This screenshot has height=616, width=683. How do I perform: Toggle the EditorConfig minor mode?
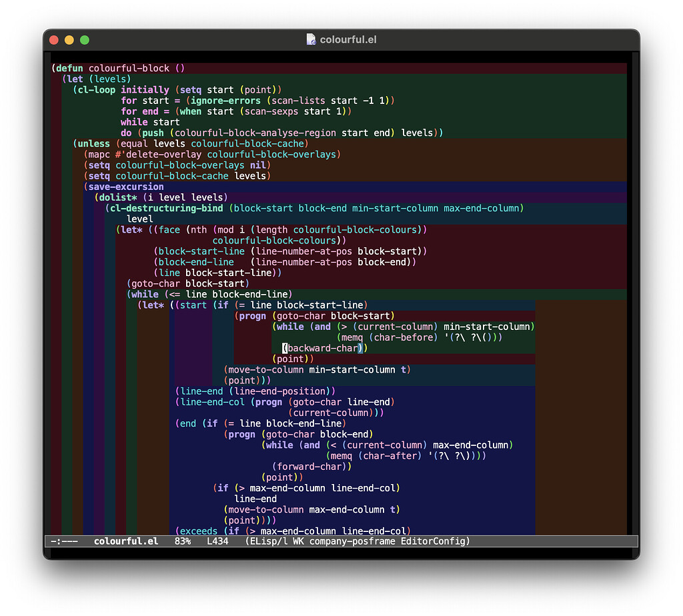[x=434, y=541]
